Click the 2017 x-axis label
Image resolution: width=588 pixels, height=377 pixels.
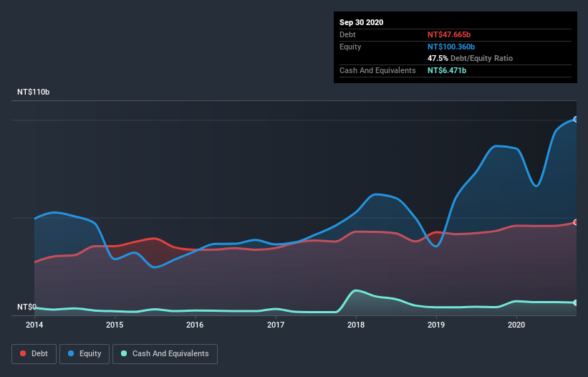[276, 325]
